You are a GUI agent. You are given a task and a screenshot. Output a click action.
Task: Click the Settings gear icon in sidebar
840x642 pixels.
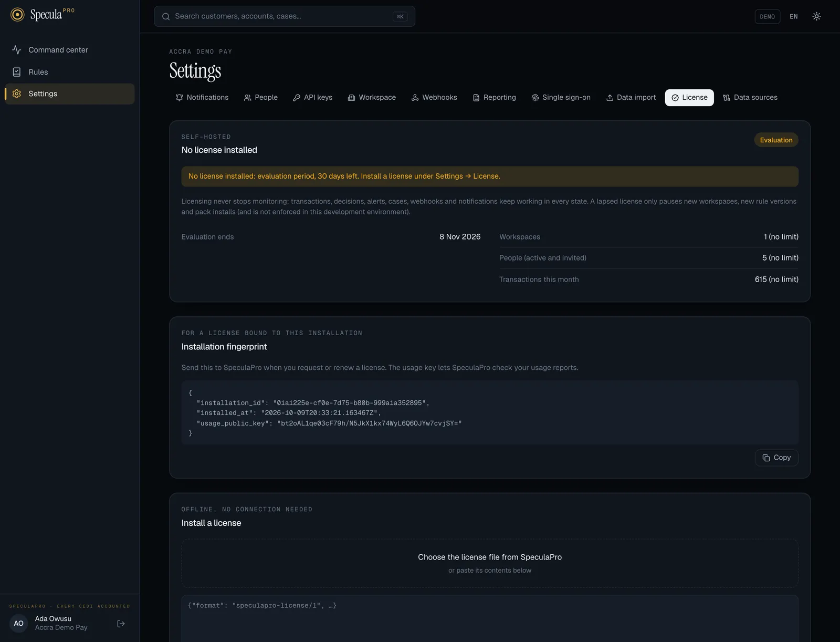pyautogui.click(x=17, y=94)
